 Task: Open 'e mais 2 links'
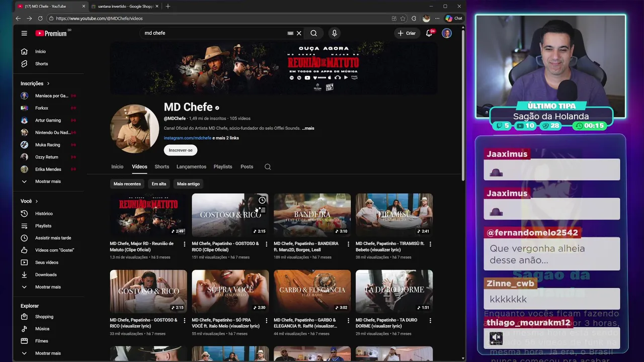pos(225,138)
